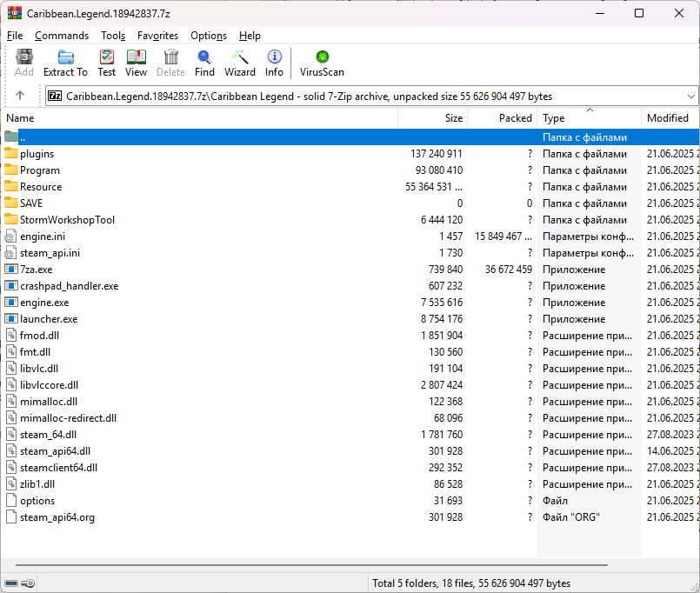
Task: Launch the Wizard toolbar icon
Action: (239, 63)
